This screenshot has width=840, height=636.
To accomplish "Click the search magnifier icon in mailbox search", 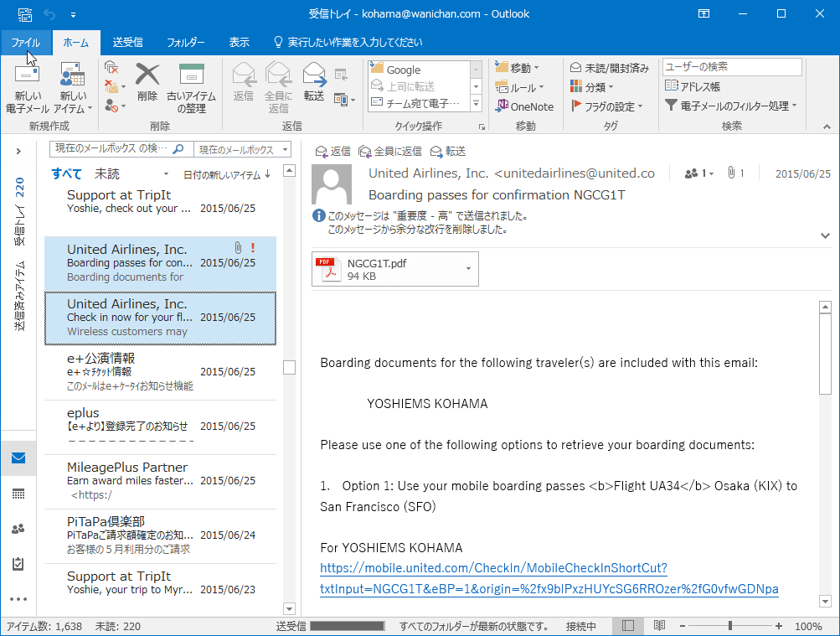I will tap(179, 149).
